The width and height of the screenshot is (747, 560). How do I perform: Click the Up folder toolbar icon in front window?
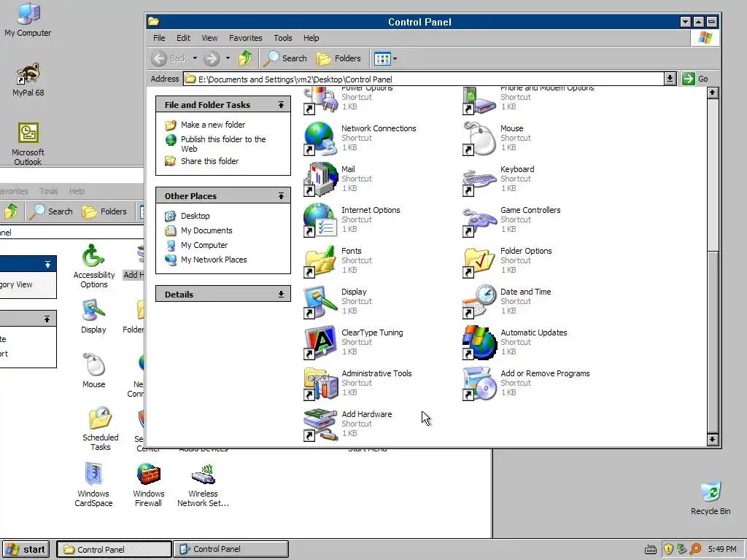[x=245, y=58]
